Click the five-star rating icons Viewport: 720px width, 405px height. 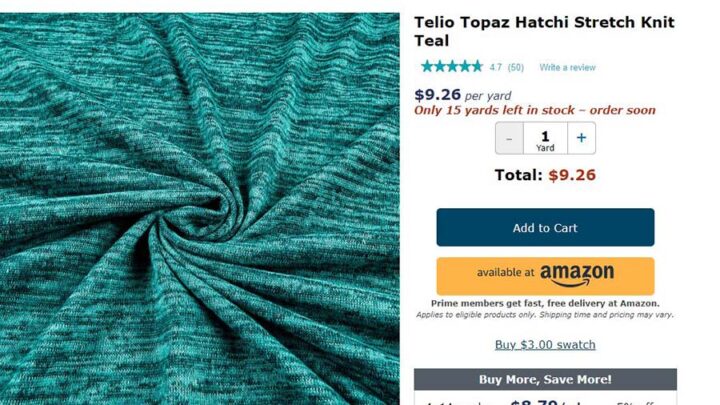pyautogui.click(x=452, y=67)
